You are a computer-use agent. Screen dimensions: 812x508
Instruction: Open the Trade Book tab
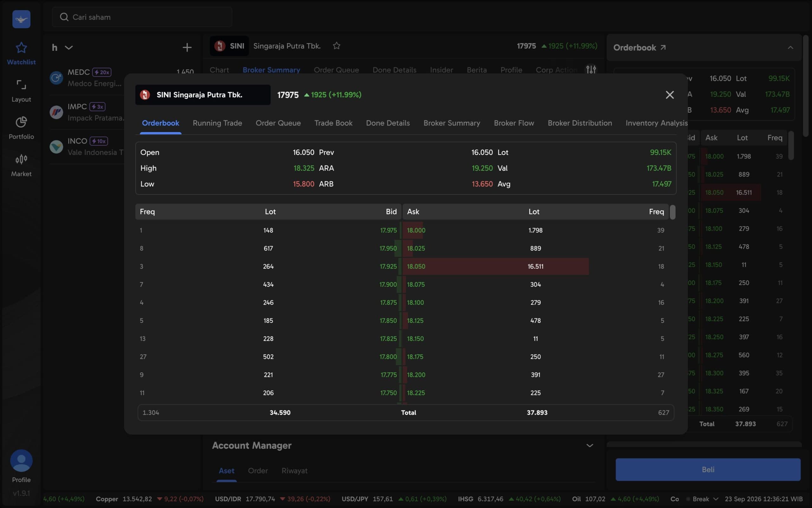pos(333,123)
